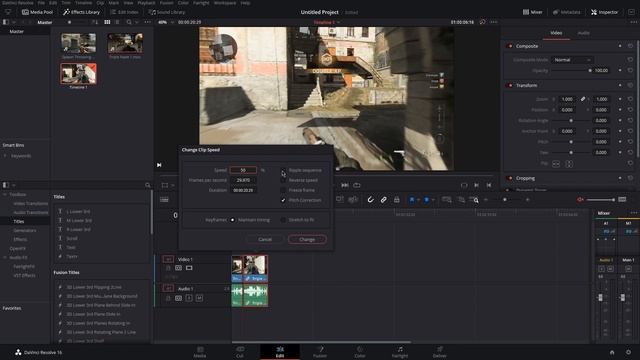Toggle the linked selection chain icon
This screenshot has width=640, height=360.
tap(384, 200)
